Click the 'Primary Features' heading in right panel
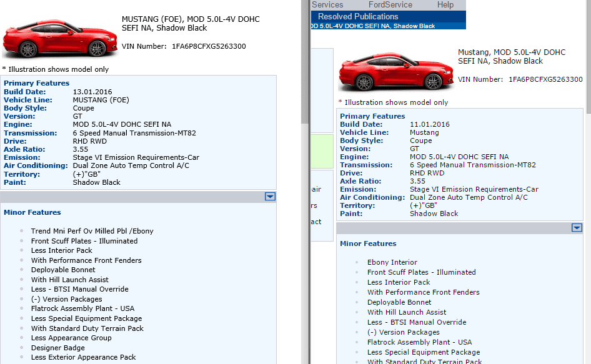The image size is (591, 364). click(372, 116)
